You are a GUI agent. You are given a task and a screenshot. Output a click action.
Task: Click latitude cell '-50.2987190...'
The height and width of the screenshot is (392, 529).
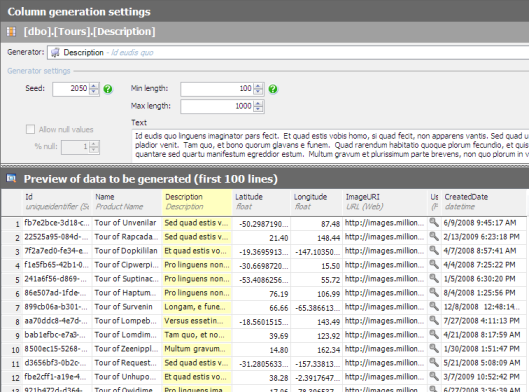coord(261,224)
